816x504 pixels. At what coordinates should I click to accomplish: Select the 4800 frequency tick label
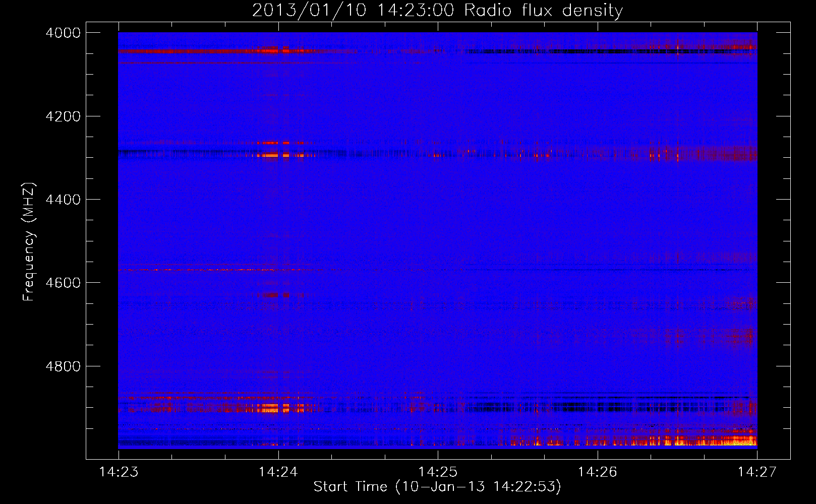coord(63,366)
